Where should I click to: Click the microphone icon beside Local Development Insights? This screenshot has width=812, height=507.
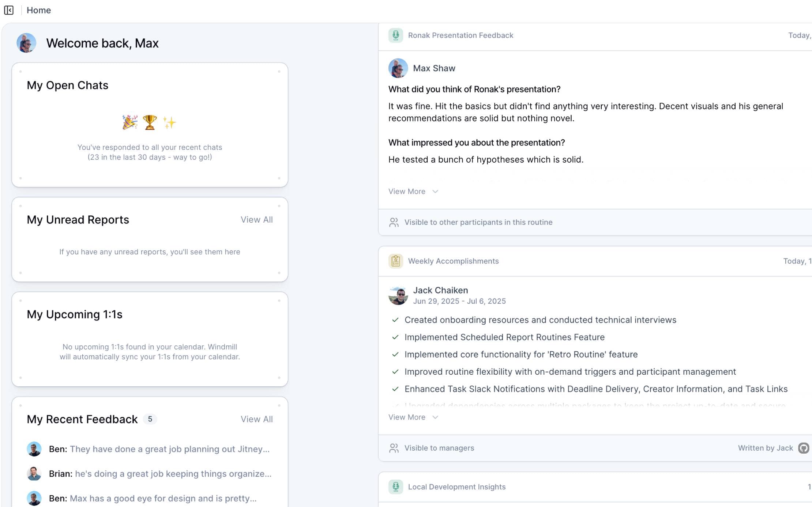tap(395, 487)
